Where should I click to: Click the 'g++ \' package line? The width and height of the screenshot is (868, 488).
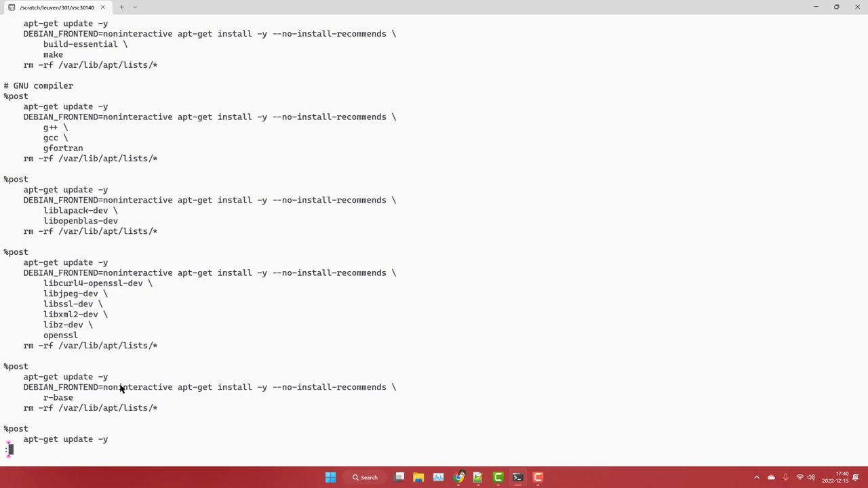(x=56, y=127)
